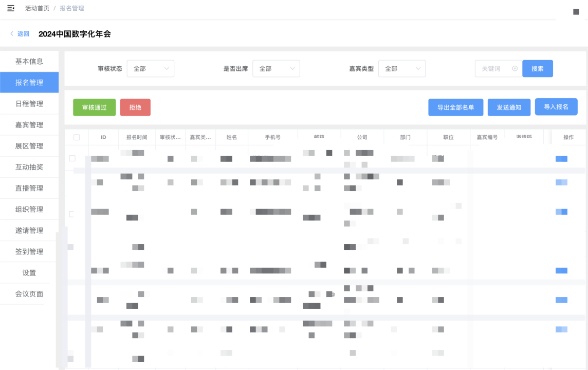Open the 嘉宾类型 dropdown
Viewport: 588px width, 370px height.
coord(401,69)
